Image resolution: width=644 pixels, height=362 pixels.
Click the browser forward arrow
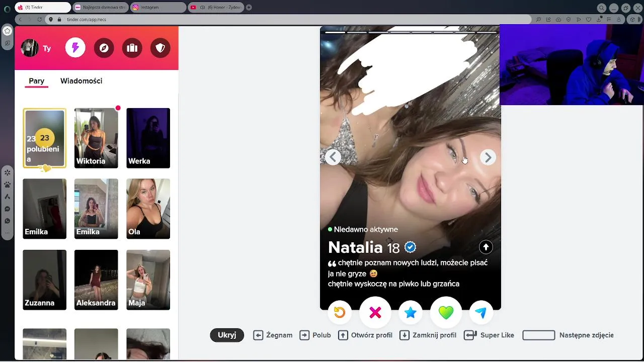point(30,19)
